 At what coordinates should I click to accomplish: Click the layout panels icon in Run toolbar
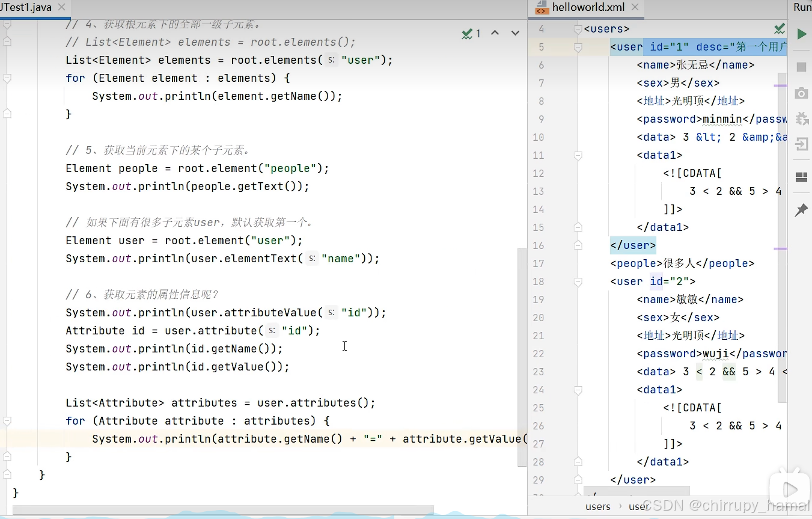click(801, 177)
